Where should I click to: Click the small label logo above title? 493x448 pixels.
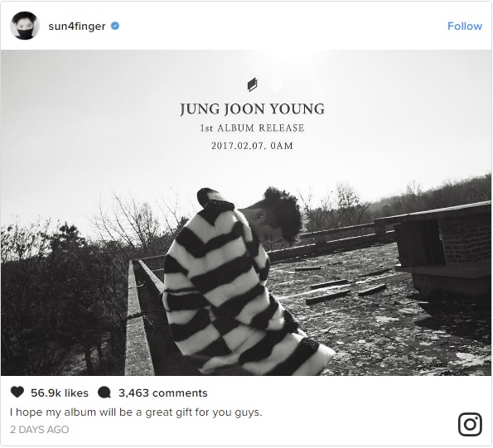tap(252, 84)
